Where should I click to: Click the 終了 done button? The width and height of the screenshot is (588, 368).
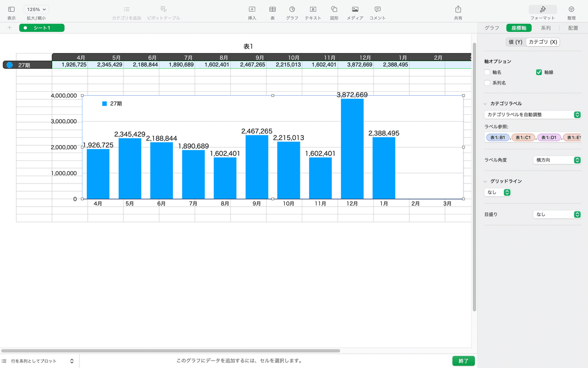click(x=464, y=361)
